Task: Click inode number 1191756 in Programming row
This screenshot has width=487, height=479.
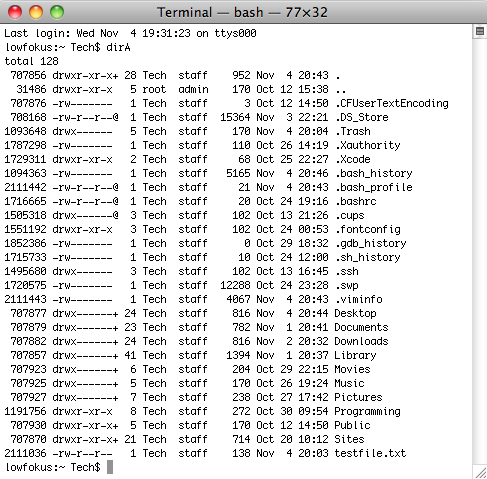Action: [x=25, y=411]
